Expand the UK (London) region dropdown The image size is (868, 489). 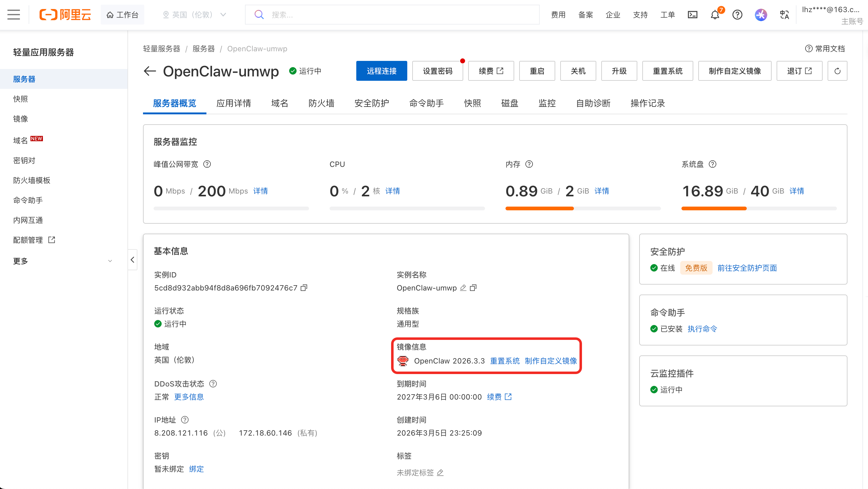point(194,15)
